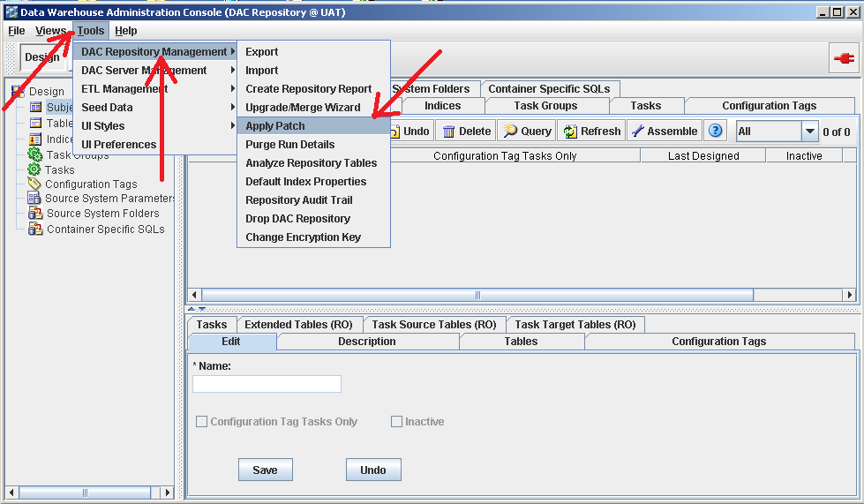This screenshot has width=864, height=504.
Task: Select Drop DAC Repository
Action: tap(313, 219)
